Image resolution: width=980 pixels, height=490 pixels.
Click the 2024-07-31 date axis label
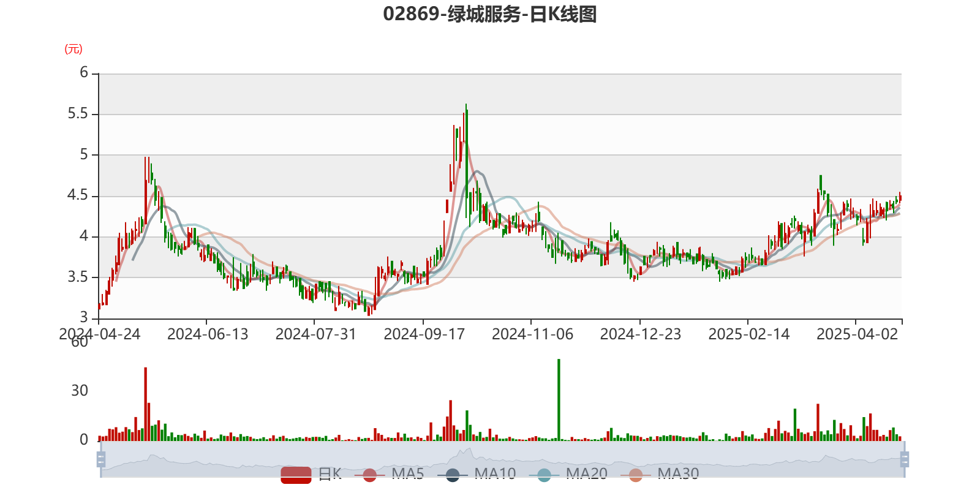point(315,334)
